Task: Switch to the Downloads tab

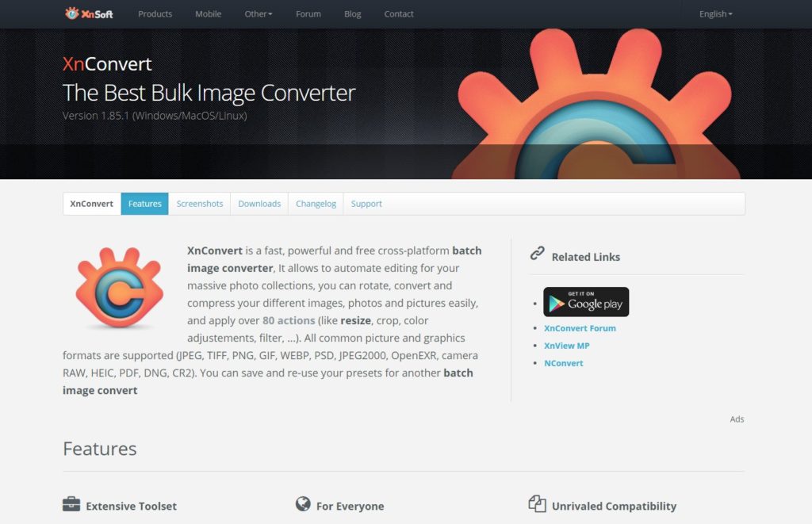Action: click(x=259, y=204)
